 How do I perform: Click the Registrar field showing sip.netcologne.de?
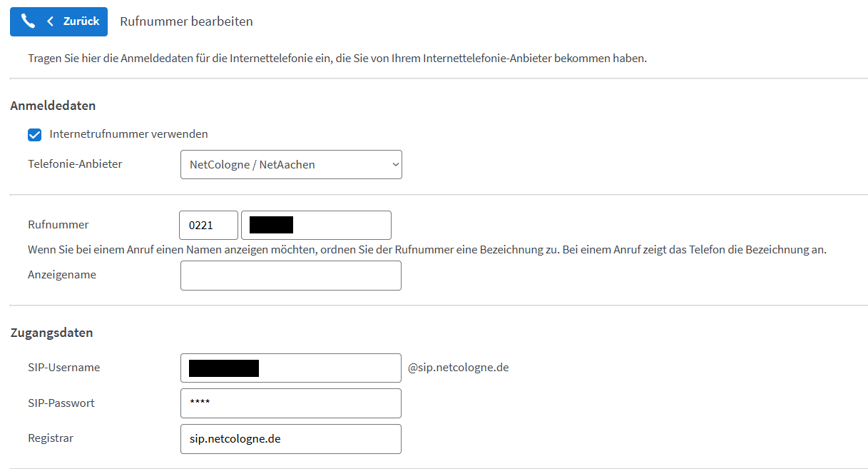click(291, 438)
